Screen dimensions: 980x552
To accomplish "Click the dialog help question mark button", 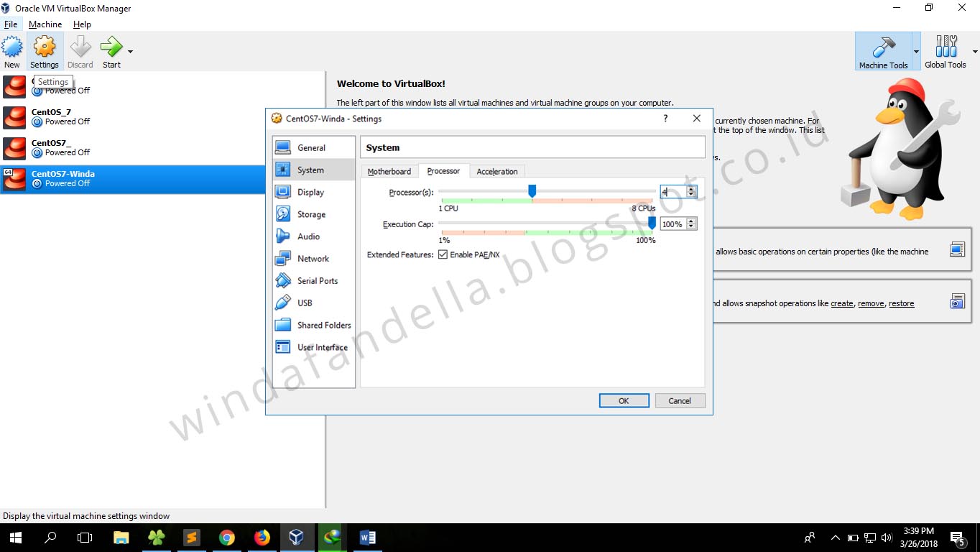I will pyautogui.click(x=665, y=119).
